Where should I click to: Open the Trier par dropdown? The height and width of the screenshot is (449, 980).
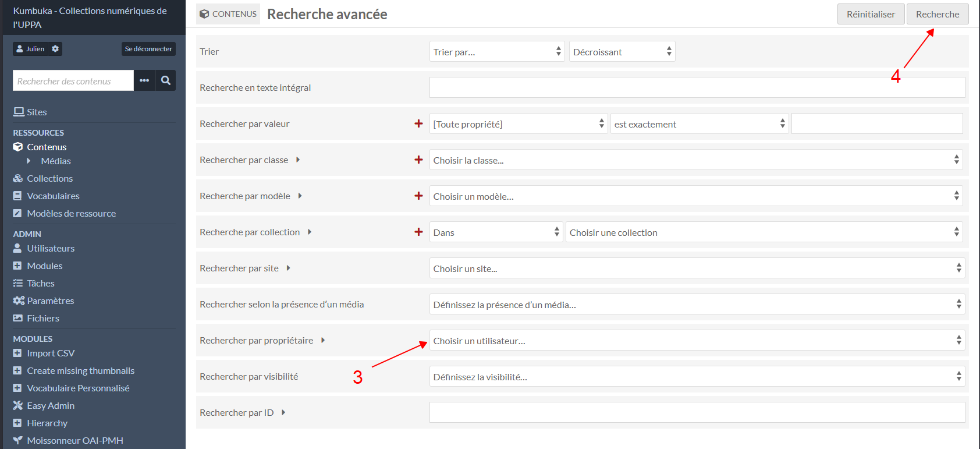tap(497, 52)
